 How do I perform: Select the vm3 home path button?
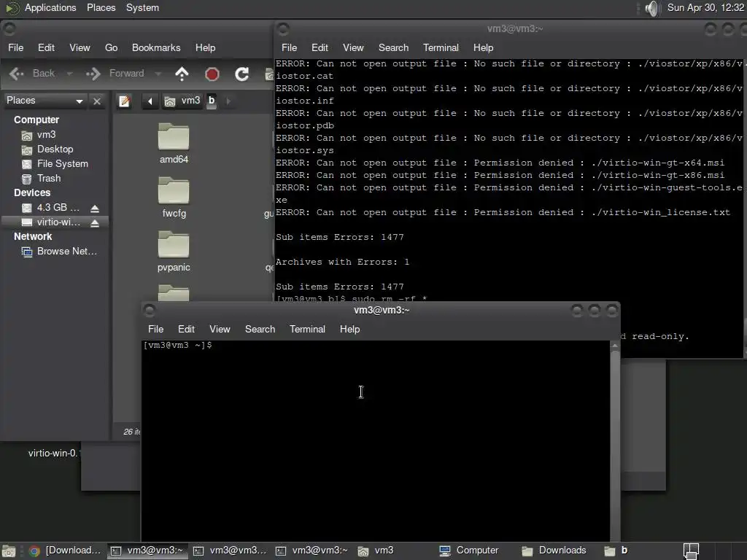tap(182, 101)
